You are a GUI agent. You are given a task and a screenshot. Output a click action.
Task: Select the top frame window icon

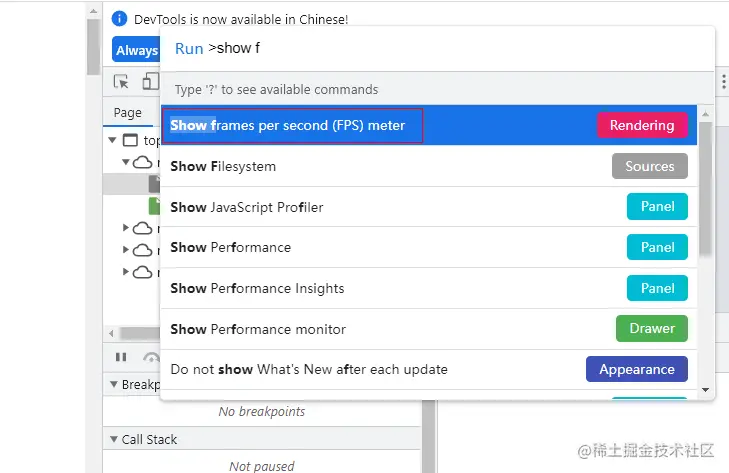click(130, 140)
